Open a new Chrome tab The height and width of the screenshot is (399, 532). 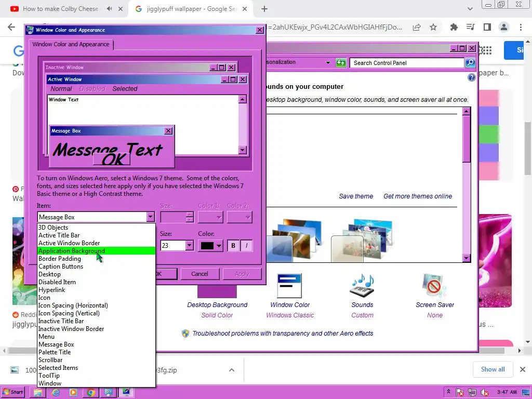pyautogui.click(x=264, y=9)
